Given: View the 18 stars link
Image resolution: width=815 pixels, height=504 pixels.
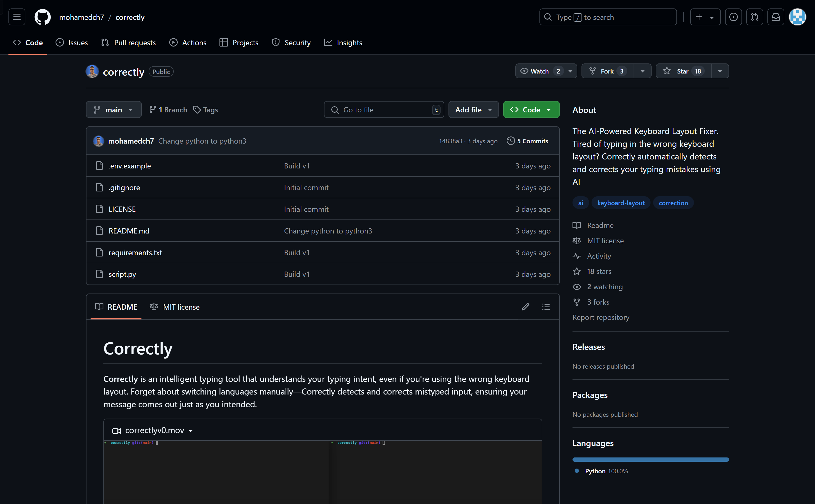Looking at the screenshot, I should coord(592,271).
